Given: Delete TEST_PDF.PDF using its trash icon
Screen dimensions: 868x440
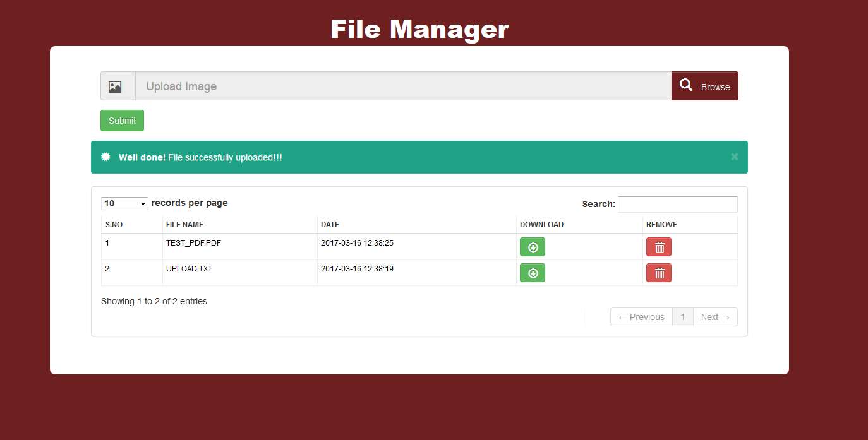Looking at the screenshot, I should click(x=658, y=247).
